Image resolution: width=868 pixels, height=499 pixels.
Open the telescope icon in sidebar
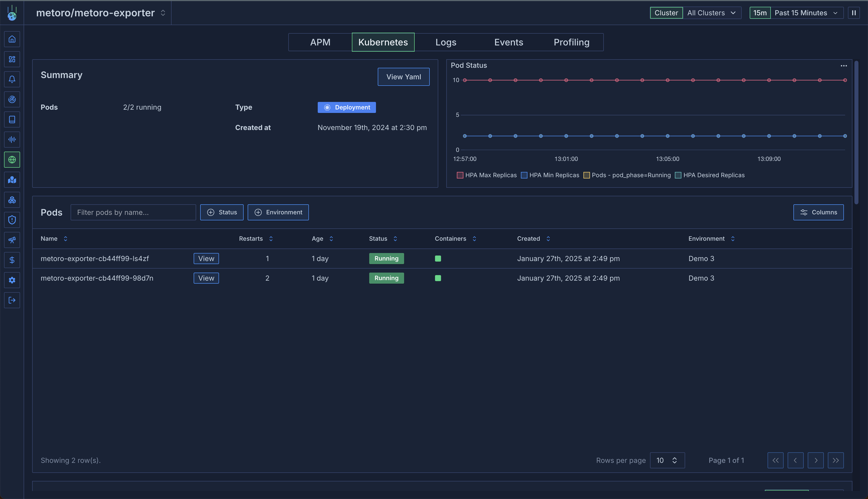(x=12, y=240)
